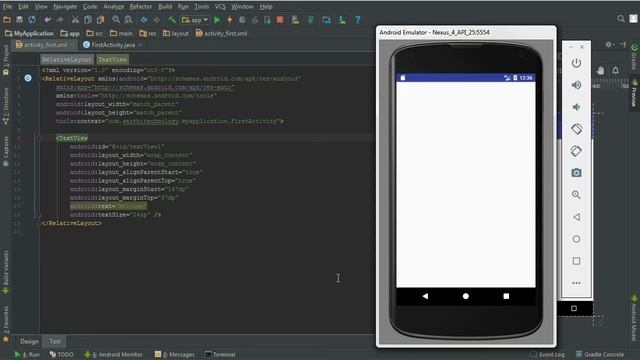Click the emulator Screenshot camera icon
Screen dimensions: 640x360
[576, 173]
